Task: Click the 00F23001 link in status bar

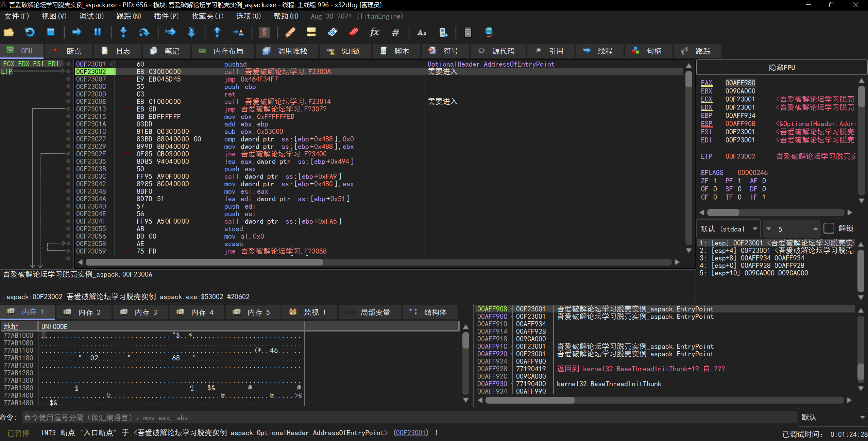Action: click(x=410, y=433)
